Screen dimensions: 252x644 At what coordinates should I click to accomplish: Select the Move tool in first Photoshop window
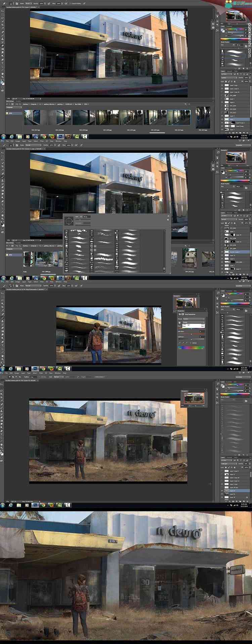click(3, 11)
